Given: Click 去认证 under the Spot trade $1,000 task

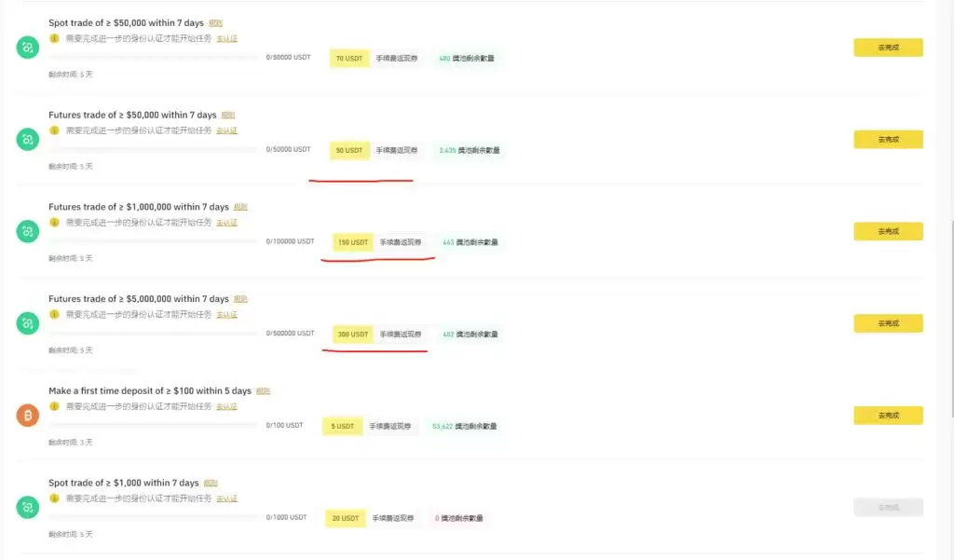Looking at the screenshot, I should tap(228, 499).
